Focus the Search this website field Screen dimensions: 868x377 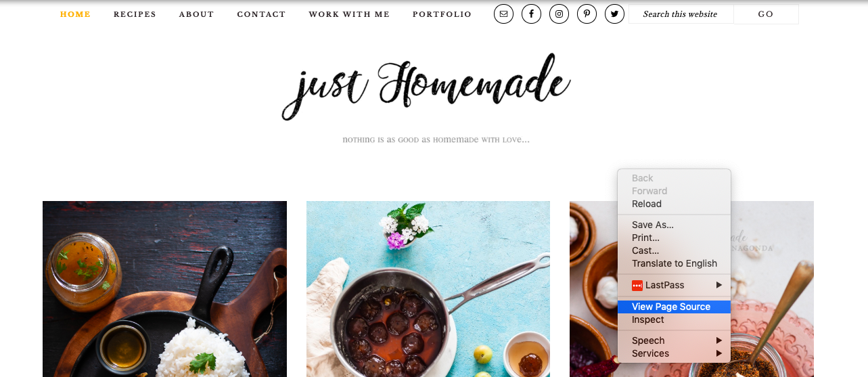(x=681, y=14)
